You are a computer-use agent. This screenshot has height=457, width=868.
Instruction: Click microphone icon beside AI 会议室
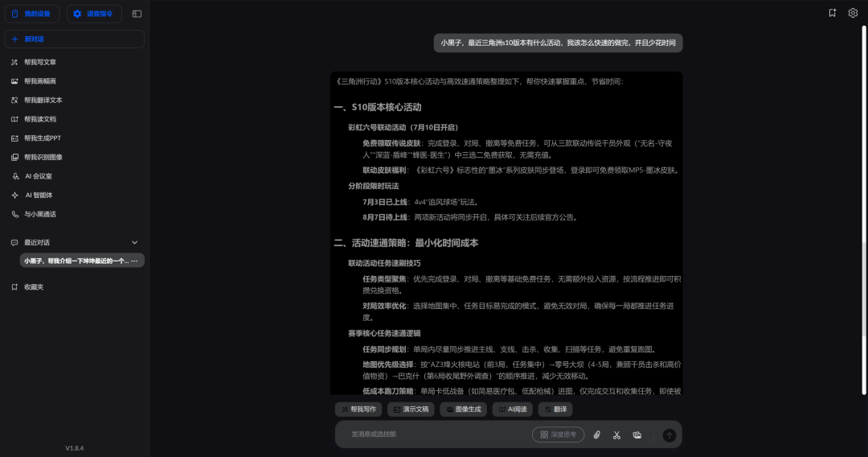pos(15,176)
